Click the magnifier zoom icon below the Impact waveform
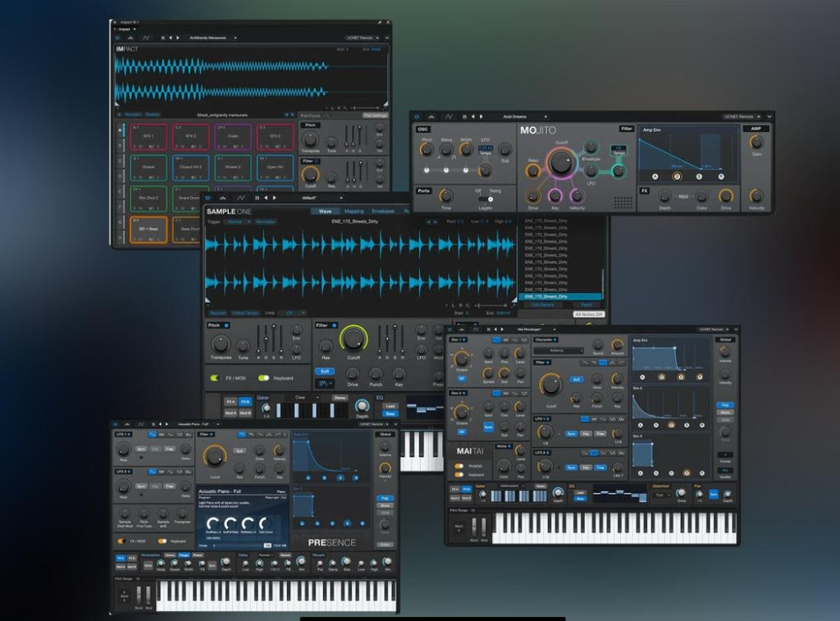This screenshot has width=840, height=621. point(344,106)
